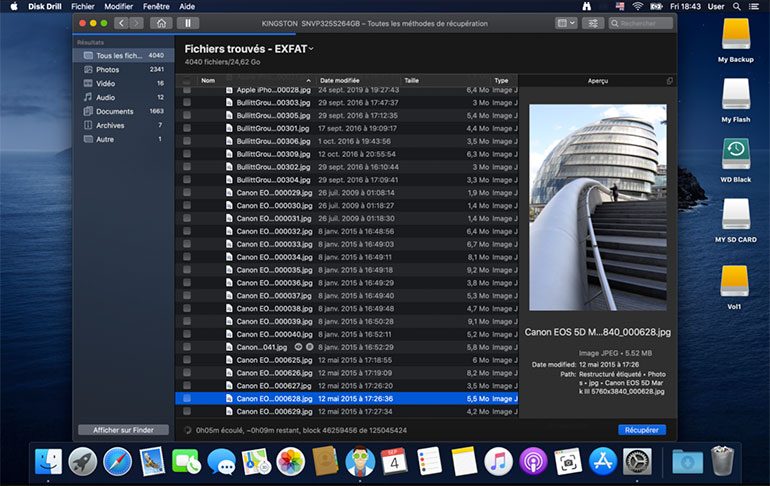Open the Archives category in sidebar
The width and height of the screenshot is (770, 486).
110,125
